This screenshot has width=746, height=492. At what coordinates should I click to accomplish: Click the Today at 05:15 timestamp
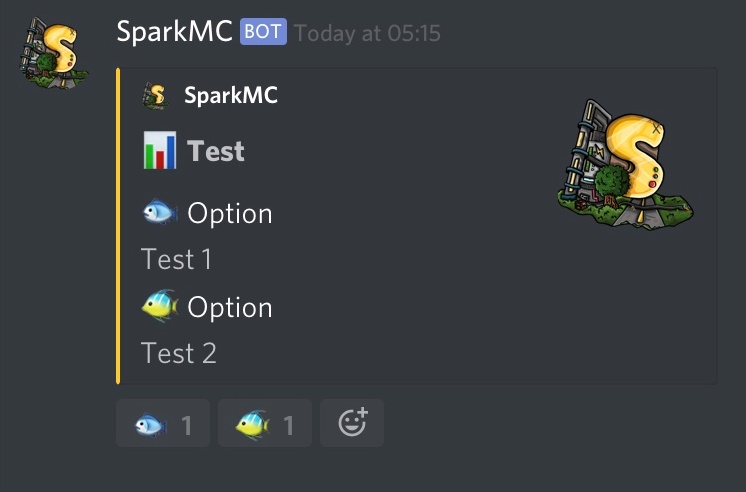coord(367,33)
